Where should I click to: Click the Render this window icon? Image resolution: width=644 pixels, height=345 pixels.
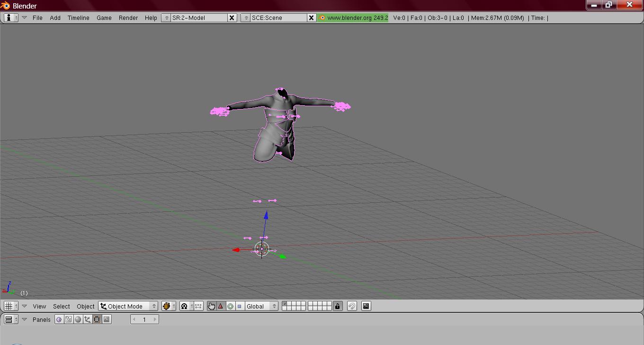click(x=366, y=306)
